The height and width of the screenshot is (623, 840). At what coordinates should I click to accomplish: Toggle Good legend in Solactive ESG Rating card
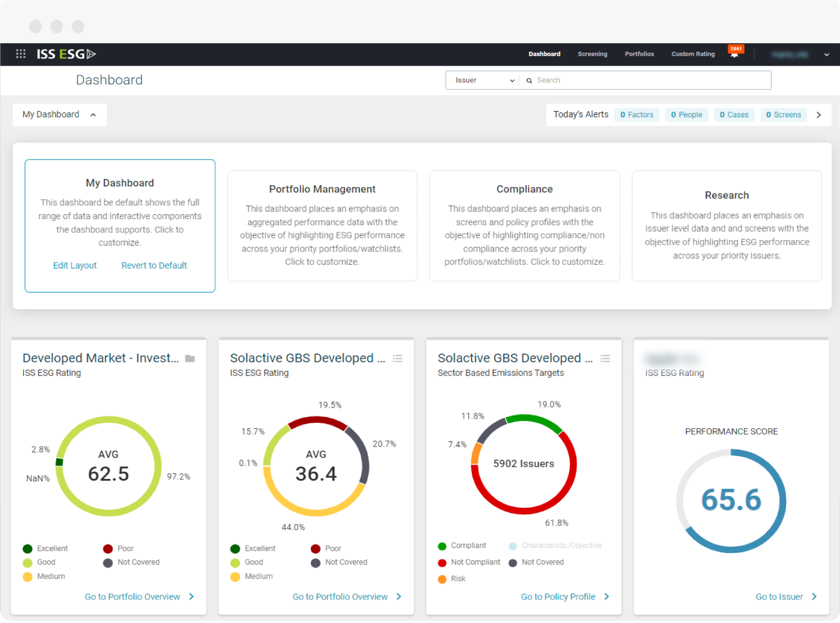tap(246, 562)
